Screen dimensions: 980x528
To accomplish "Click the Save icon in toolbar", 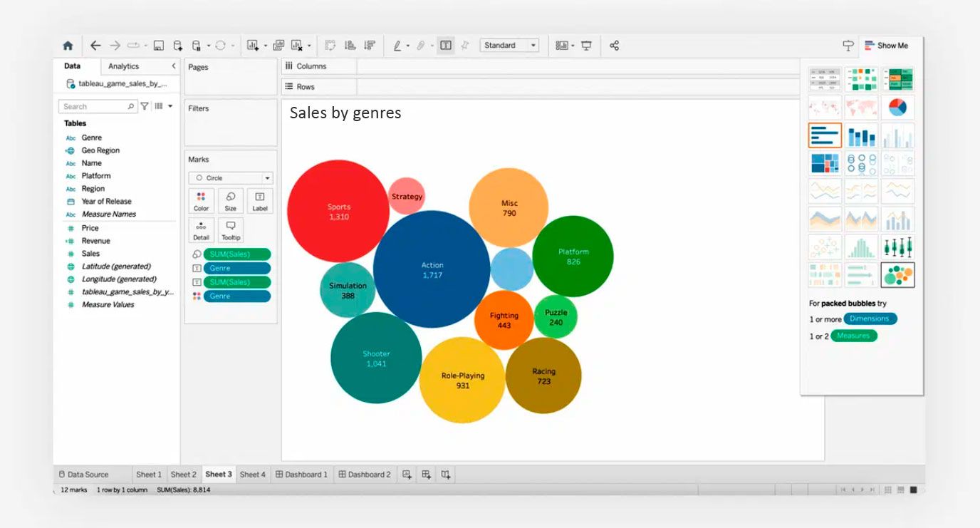I will pyautogui.click(x=158, y=46).
